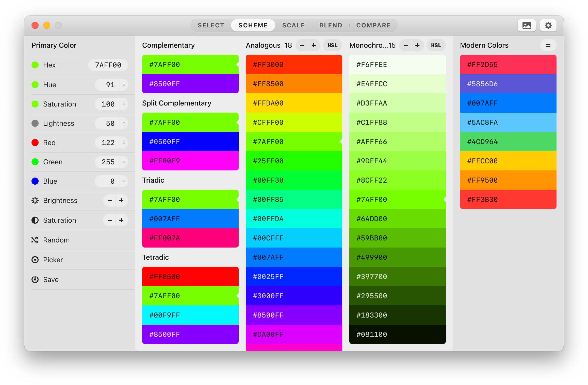588x385 pixels.
Task: Increase Saturation with plus button
Action: point(121,220)
